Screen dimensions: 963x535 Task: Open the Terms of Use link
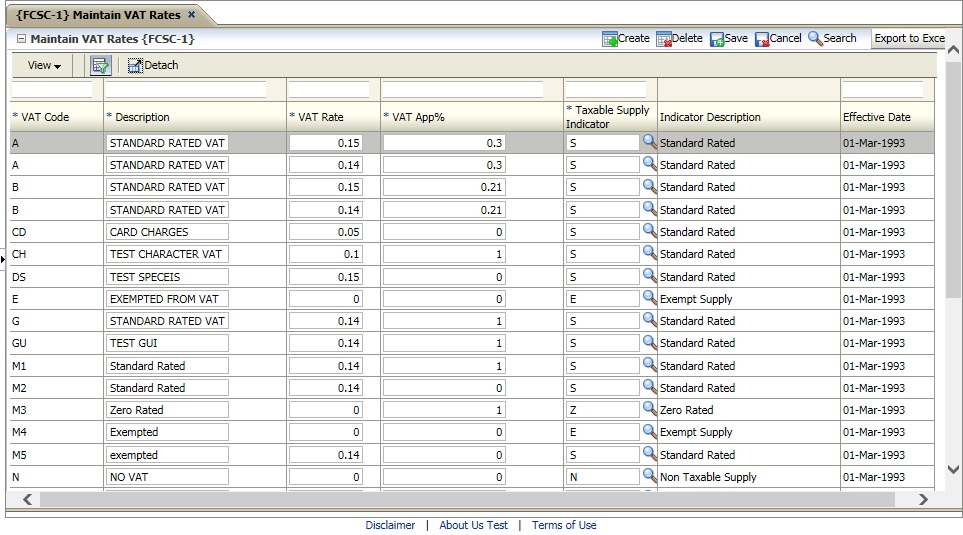coord(564,525)
